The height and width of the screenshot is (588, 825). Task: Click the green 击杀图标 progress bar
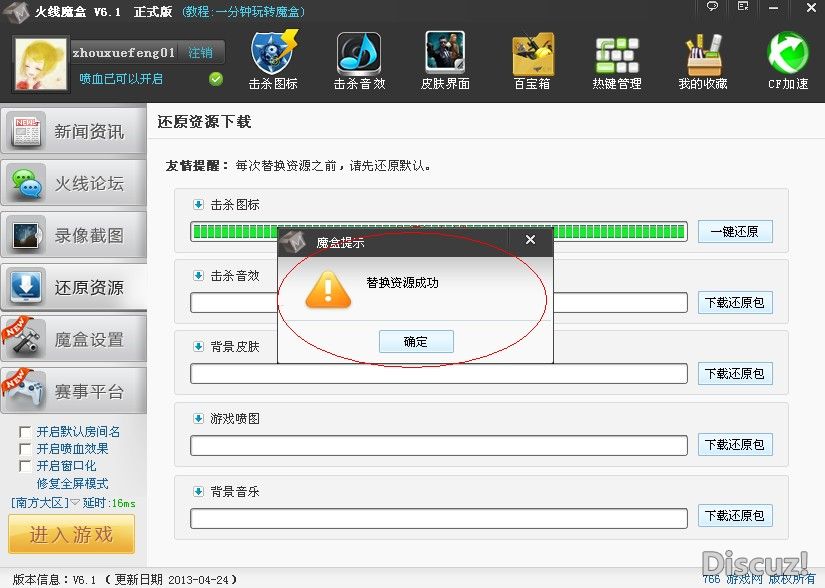tap(439, 231)
